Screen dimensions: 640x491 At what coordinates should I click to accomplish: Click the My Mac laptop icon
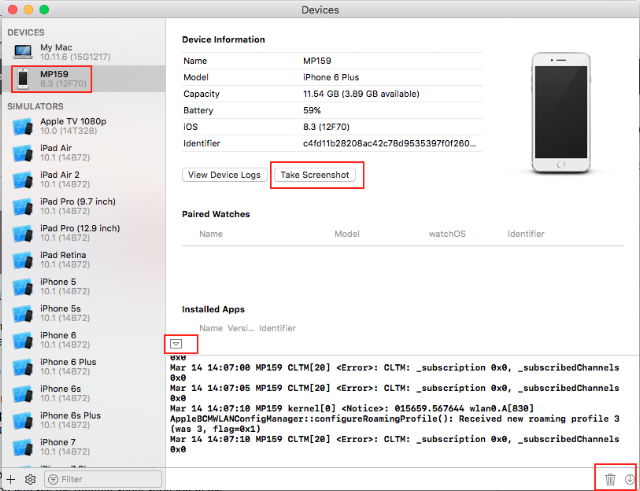coord(23,52)
